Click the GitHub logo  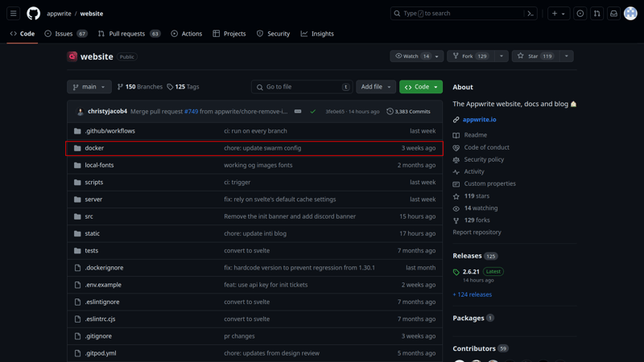[33, 14]
